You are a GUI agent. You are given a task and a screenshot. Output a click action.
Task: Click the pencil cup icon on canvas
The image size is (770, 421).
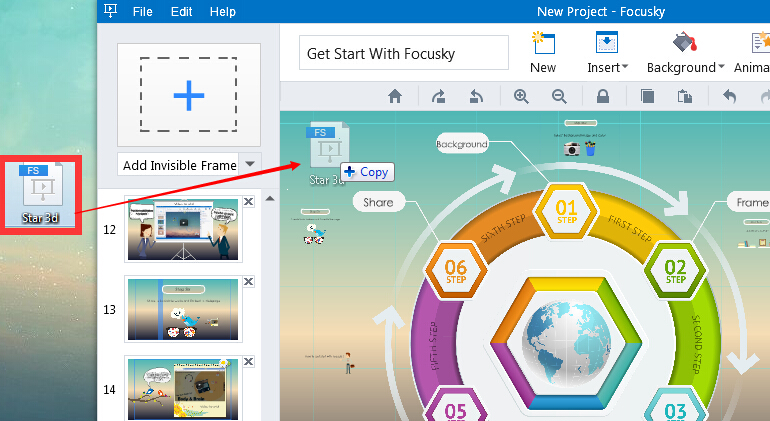(x=590, y=148)
